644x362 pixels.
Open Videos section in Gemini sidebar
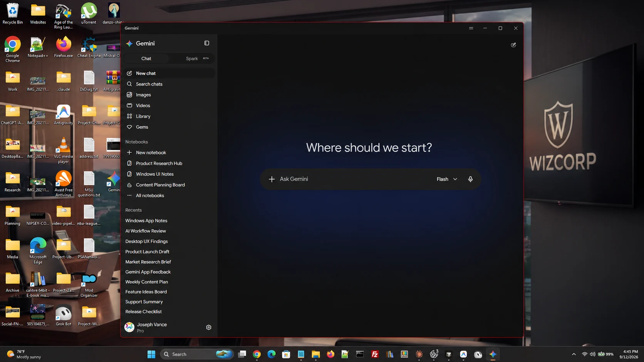coord(169,105)
